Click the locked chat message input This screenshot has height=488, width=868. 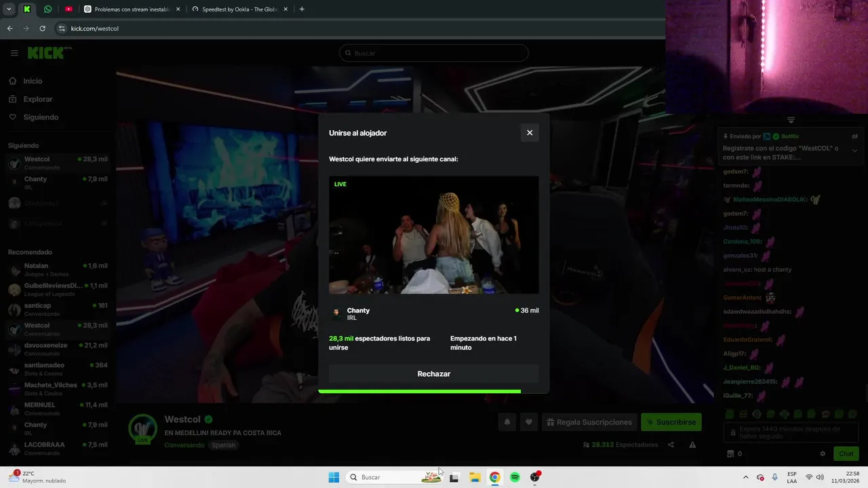pyautogui.click(x=791, y=432)
